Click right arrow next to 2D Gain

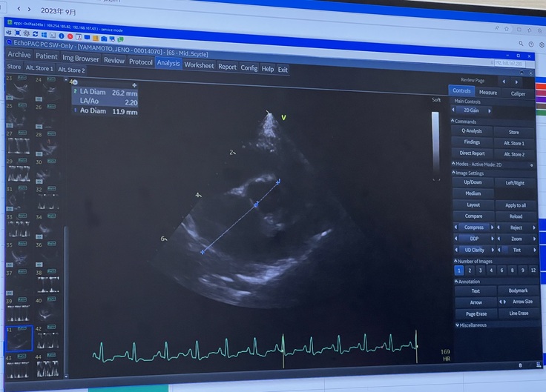click(490, 110)
